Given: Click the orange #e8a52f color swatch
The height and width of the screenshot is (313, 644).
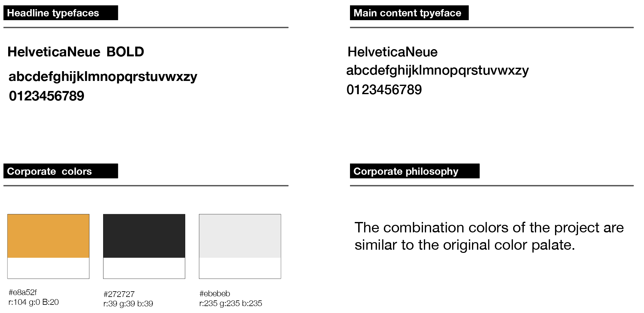Looking at the screenshot, I should pyautogui.click(x=48, y=236).
